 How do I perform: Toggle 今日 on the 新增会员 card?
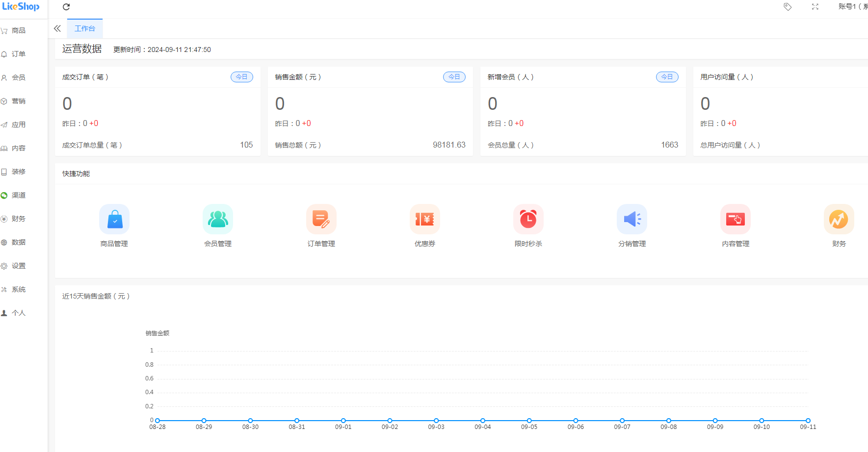coord(667,76)
